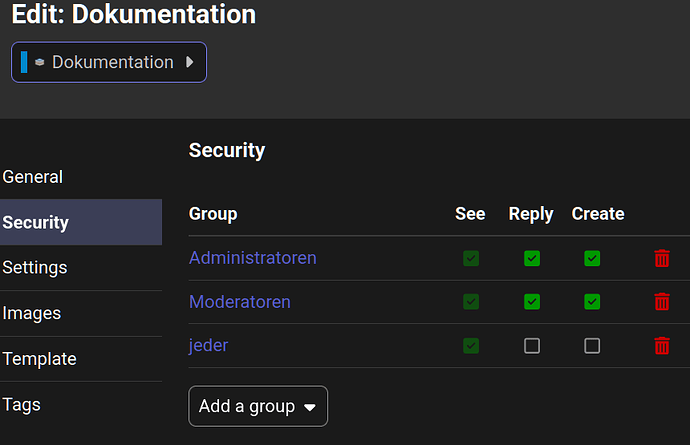Toggle See permission for jeder
This screenshot has width=690, height=445.
(471, 346)
